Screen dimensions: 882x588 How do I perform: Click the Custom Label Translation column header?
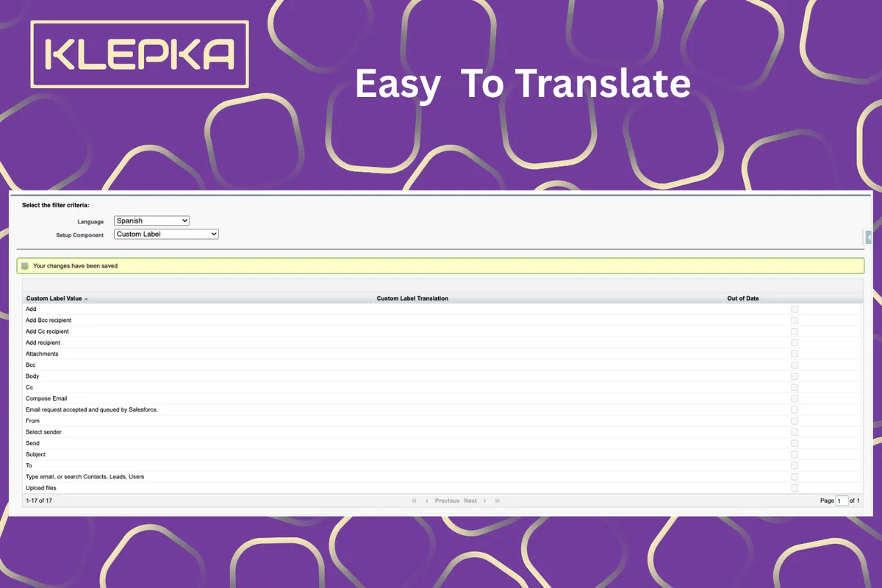pos(412,298)
